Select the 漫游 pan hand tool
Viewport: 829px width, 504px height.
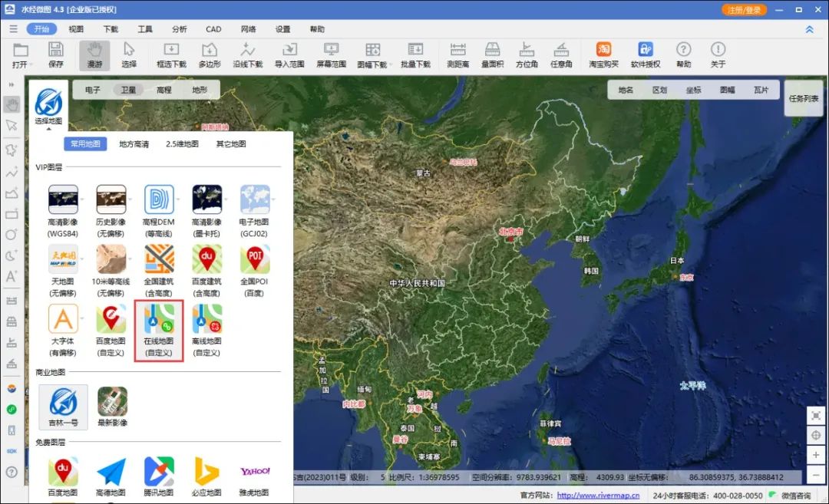coord(94,55)
